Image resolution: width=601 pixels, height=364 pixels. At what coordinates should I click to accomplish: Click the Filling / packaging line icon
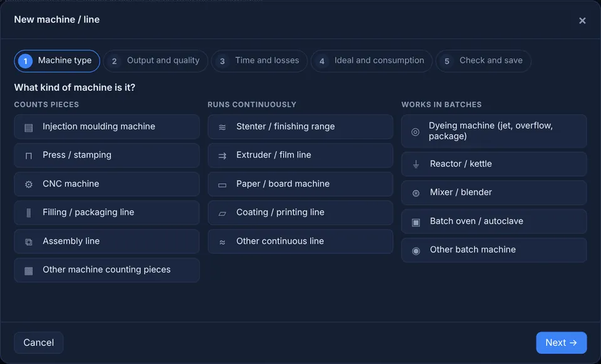pos(28,213)
